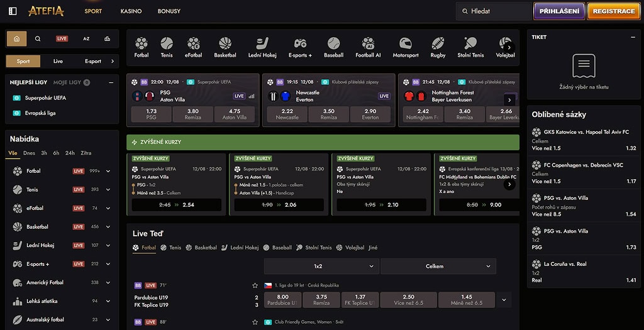This screenshot has height=330, width=644.
Task: Bet Více než 6.5 at 2.50
Action: click(x=408, y=300)
